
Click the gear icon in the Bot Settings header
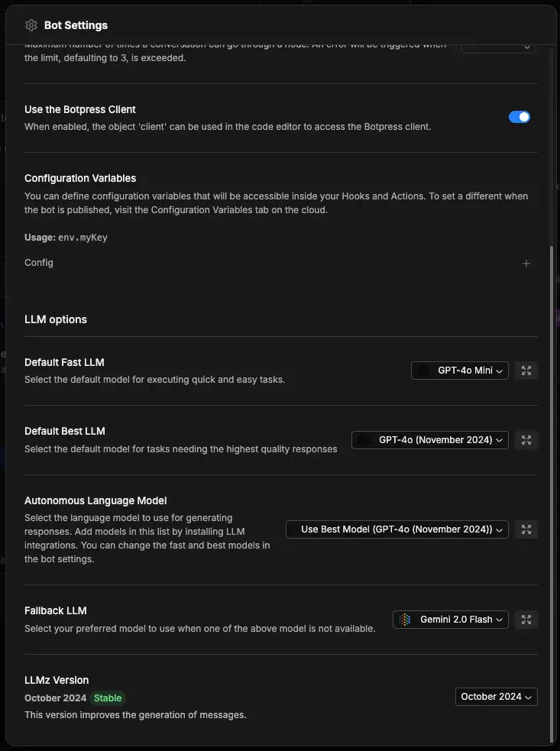(x=31, y=25)
